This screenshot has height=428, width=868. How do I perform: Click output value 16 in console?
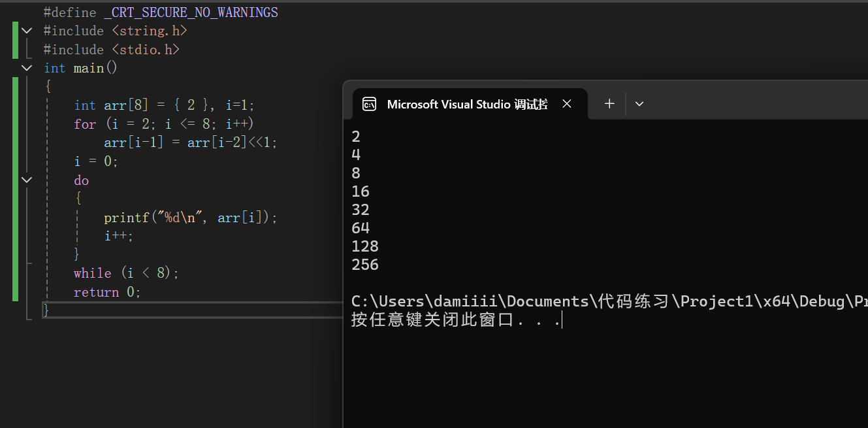pyautogui.click(x=361, y=191)
